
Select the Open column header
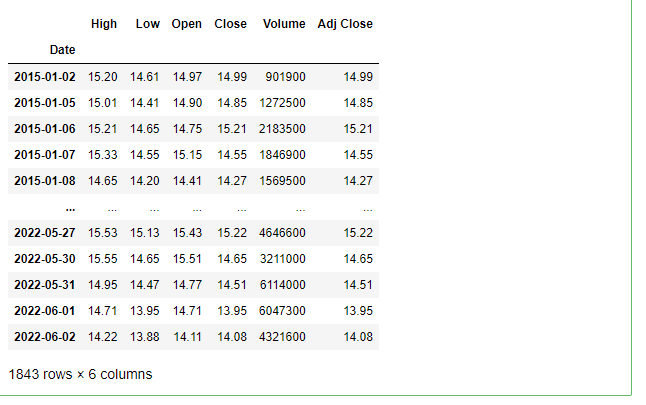click(x=187, y=23)
